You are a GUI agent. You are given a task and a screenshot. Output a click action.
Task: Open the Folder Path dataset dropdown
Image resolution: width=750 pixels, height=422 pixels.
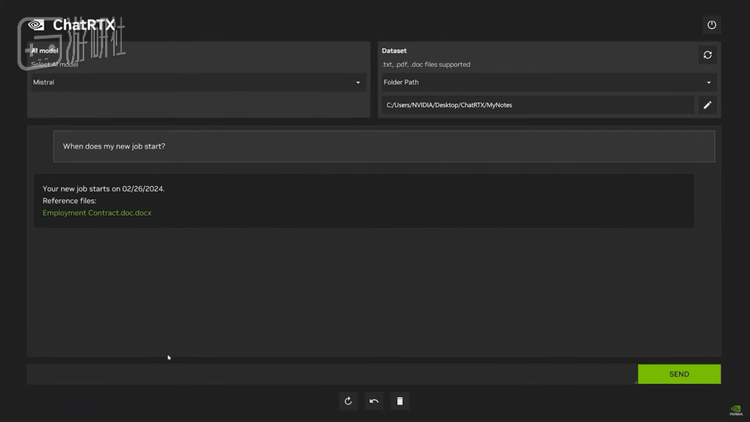(548, 82)
